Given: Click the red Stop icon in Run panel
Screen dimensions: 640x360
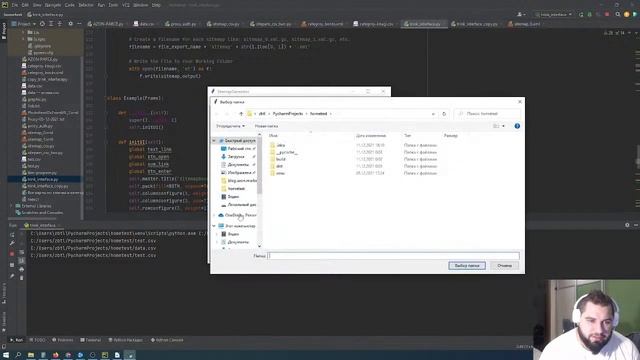Looking at the screenshot, I should coord(12,253).
